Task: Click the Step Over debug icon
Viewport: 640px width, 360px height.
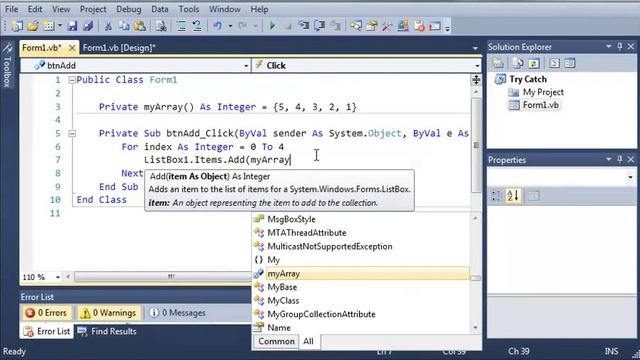Action: pyautogui.click(x=320, y=26)
